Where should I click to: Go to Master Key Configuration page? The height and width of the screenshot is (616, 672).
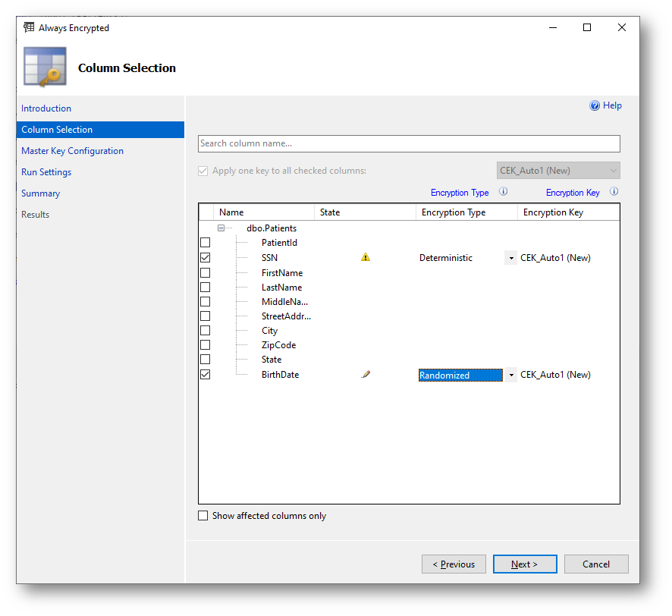[72, 151]
